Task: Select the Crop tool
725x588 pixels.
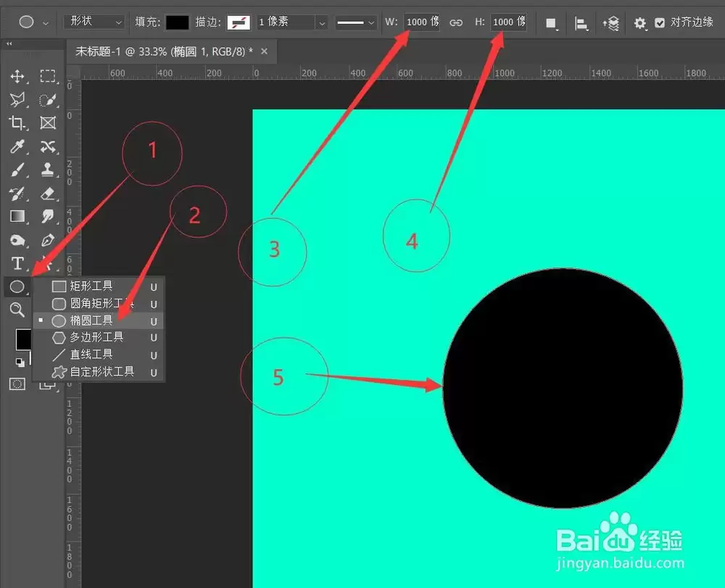Action: [17, 123]
